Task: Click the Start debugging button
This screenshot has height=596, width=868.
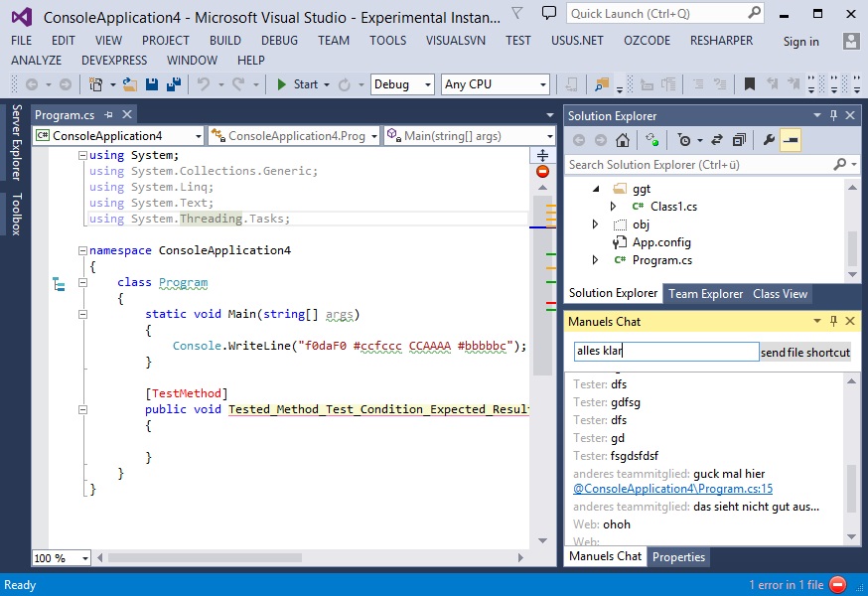Action: click(296, 84)
